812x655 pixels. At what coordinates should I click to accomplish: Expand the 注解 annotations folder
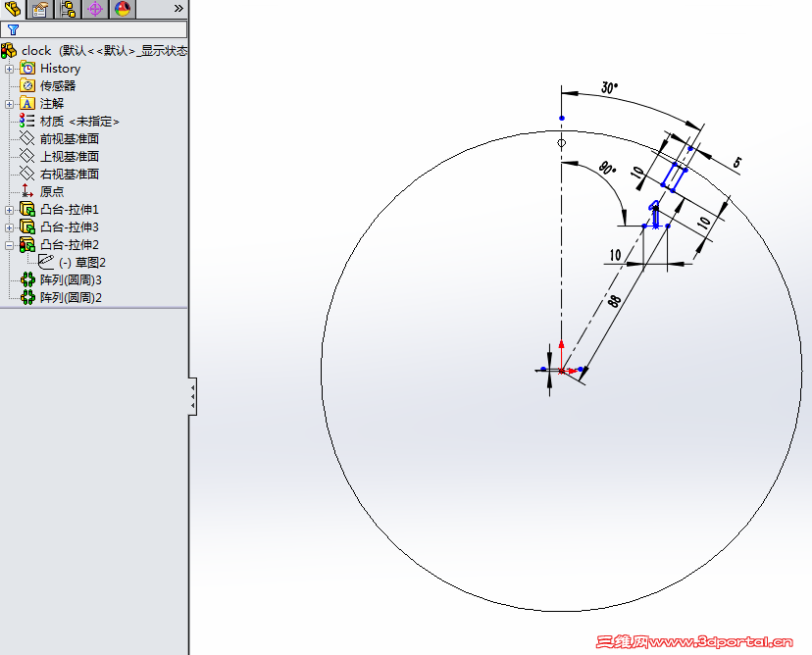pyautogui.click(x=10, y=104)
